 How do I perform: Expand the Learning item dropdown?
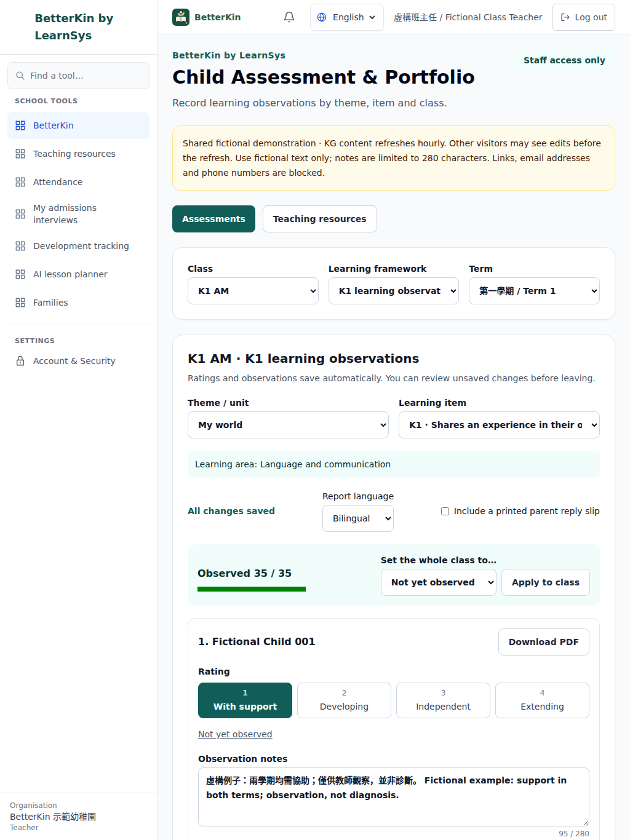[499, 425]
